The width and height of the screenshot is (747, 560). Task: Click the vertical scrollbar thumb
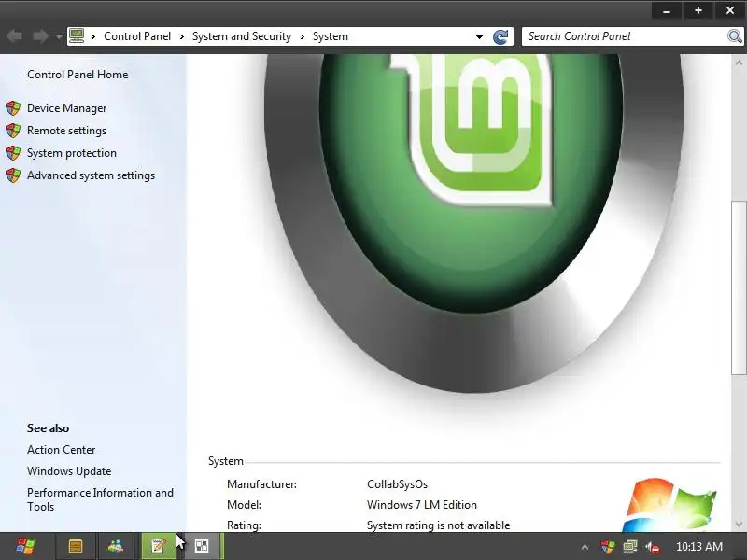pos(739,288)
